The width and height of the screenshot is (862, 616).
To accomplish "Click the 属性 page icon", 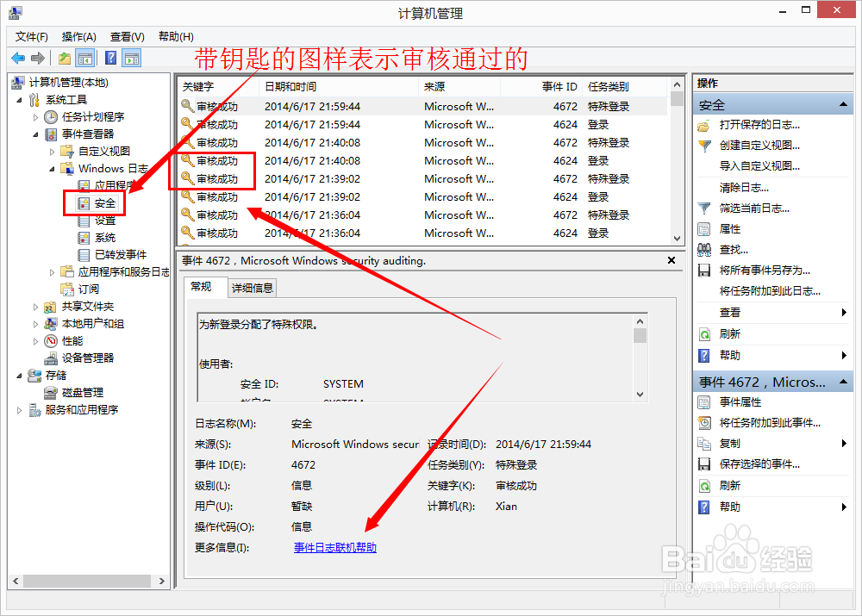I will pyautogui.click(x=704, y=229).
